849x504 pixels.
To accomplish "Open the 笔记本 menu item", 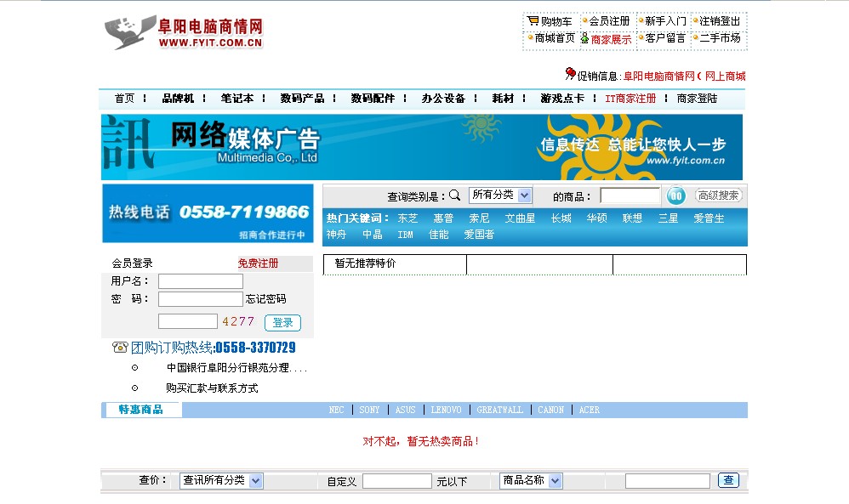I will coord(237,99).
